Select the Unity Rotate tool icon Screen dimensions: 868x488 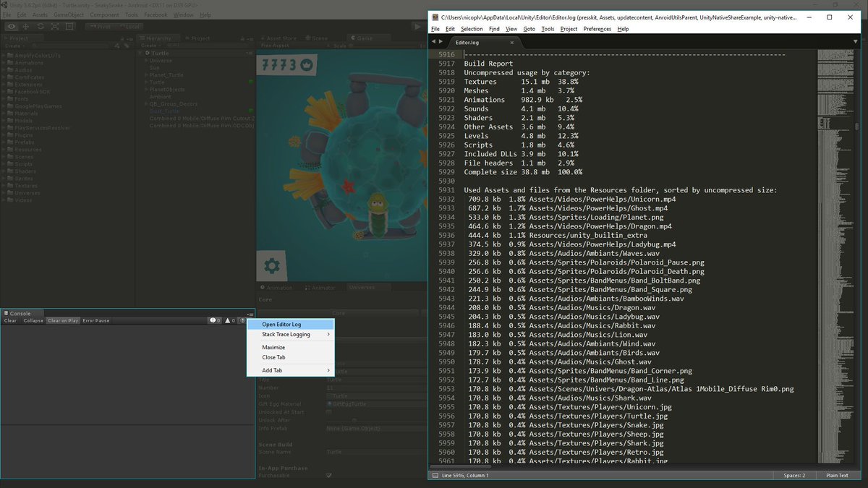tap(41, 26)
